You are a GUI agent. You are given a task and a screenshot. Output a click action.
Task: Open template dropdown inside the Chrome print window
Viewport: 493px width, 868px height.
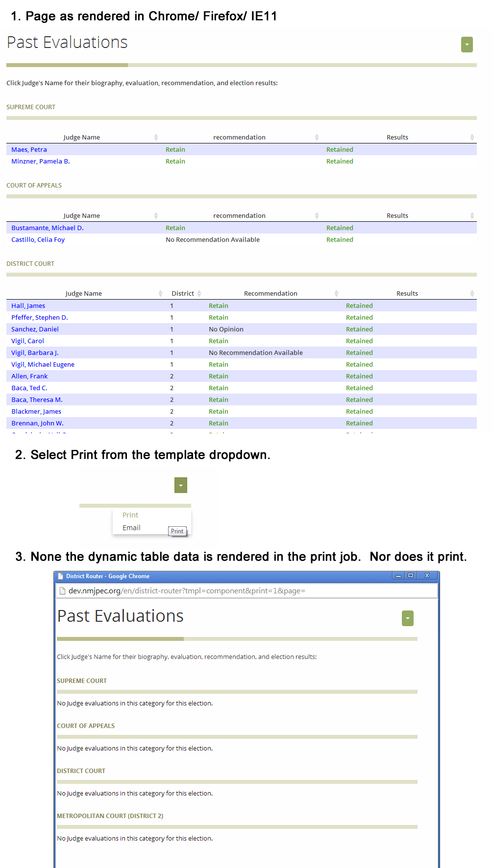coord(408,618)
